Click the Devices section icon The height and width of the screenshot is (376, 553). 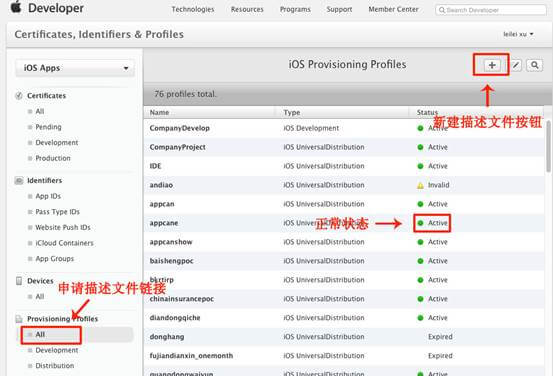[x=19, y=281]
